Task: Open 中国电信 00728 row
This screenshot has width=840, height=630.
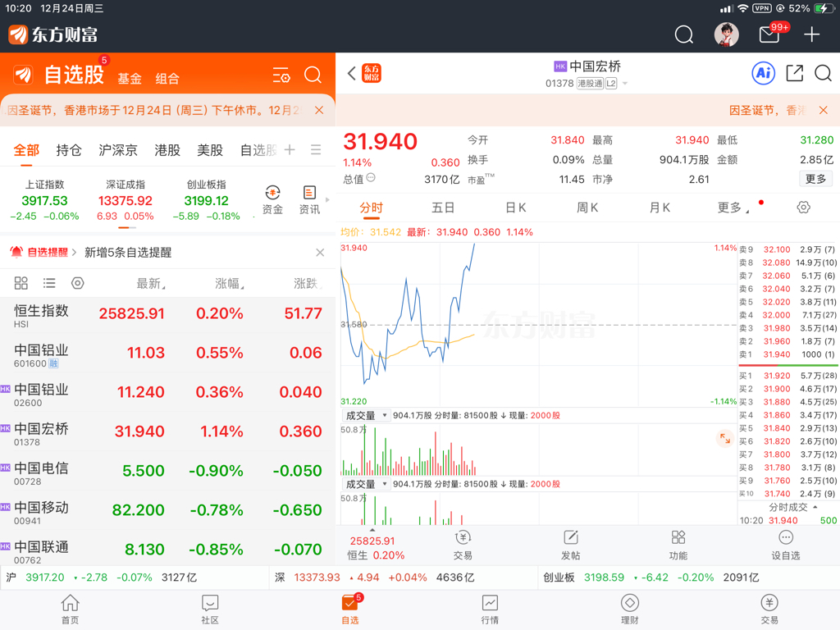Action: click(x=167, y=472)
